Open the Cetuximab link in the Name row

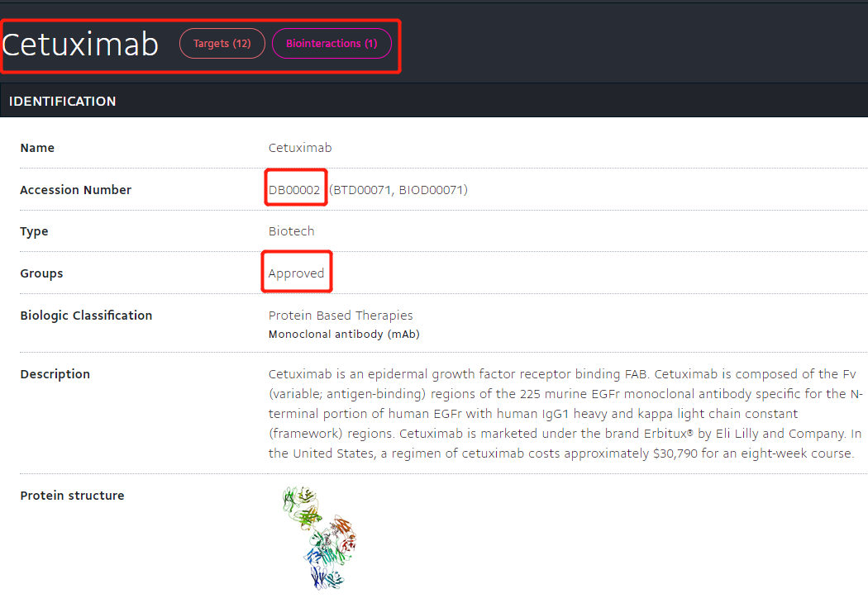(x=299, y=147)
